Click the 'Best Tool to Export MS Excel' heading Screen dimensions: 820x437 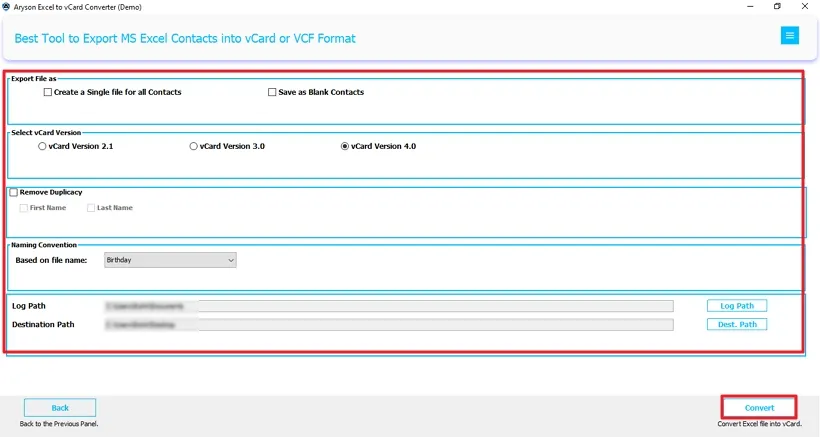click(185, 38)
